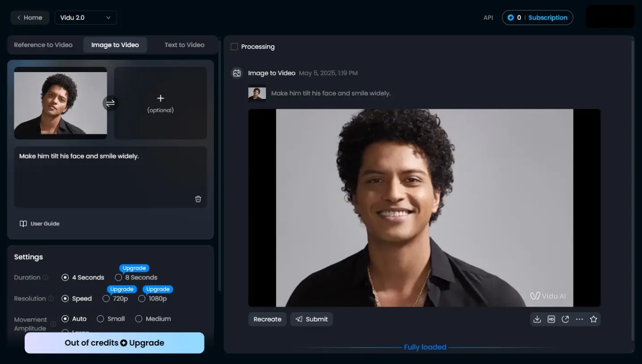Click Out of credits Upgrade button
Viewport: 642px width, 364px height.
pos(114,343)
